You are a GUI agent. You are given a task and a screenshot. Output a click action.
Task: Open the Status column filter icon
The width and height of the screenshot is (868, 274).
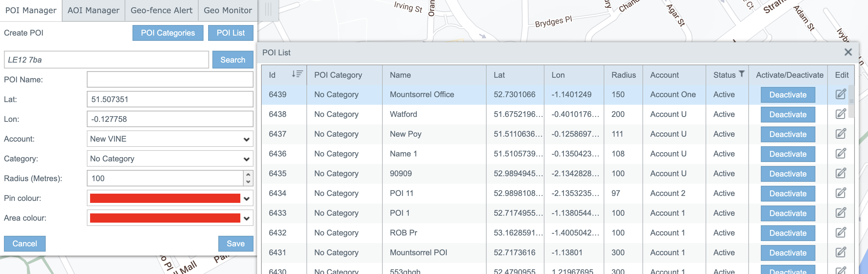pyautogui.click(x=741, y=74)
